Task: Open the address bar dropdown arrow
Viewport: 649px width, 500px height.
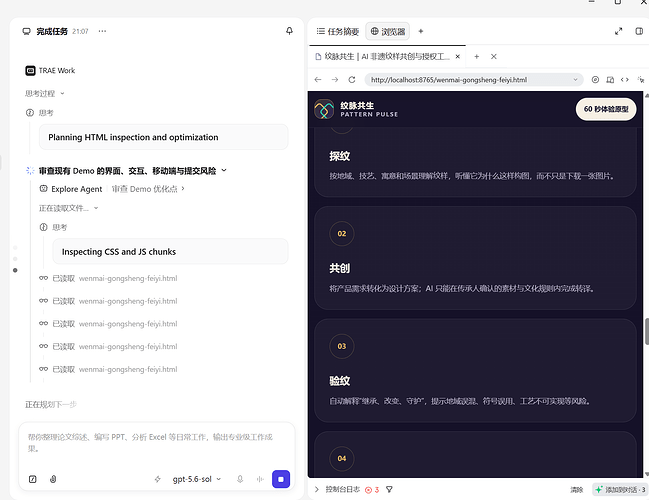Action: pos(575,80)
